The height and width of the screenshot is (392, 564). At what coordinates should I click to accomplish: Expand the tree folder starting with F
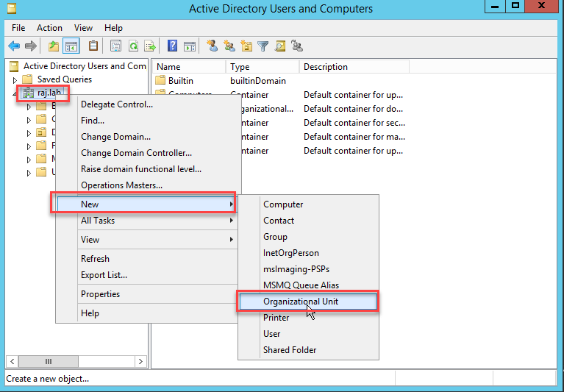[29, 146]
